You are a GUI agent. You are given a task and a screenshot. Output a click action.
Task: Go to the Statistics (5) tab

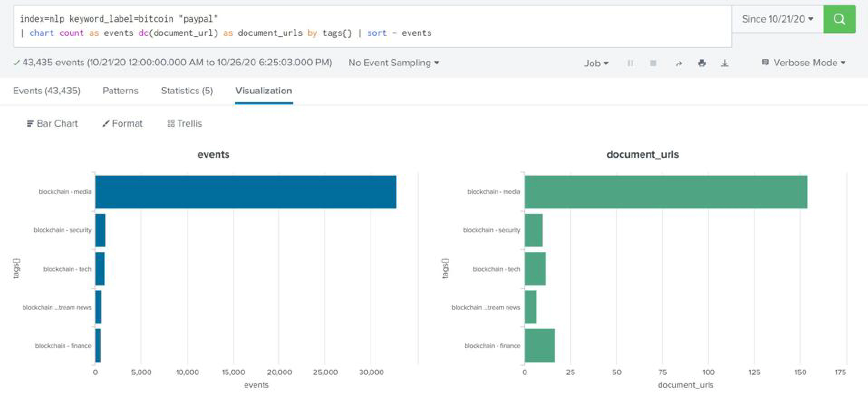[x=187, y=91]
